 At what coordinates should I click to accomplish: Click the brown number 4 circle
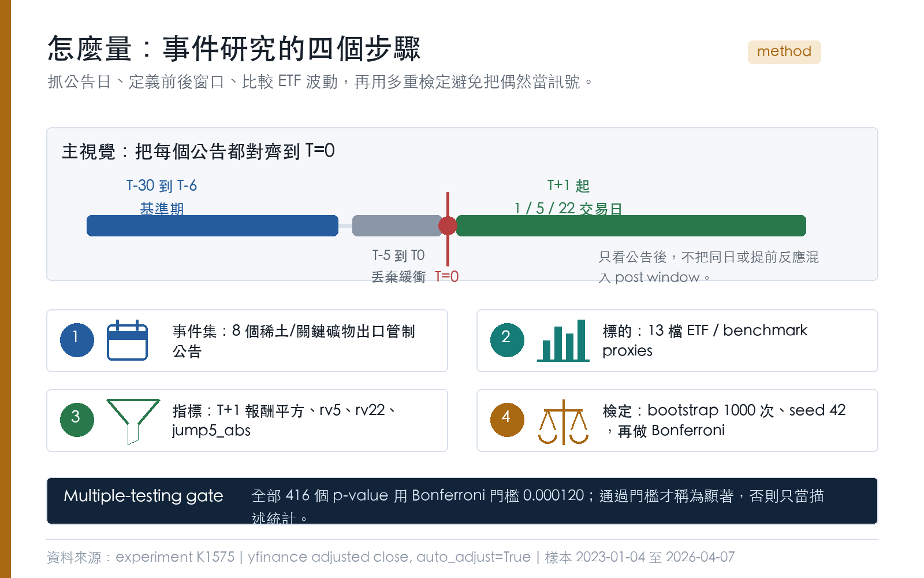click(x=507, y=420)
